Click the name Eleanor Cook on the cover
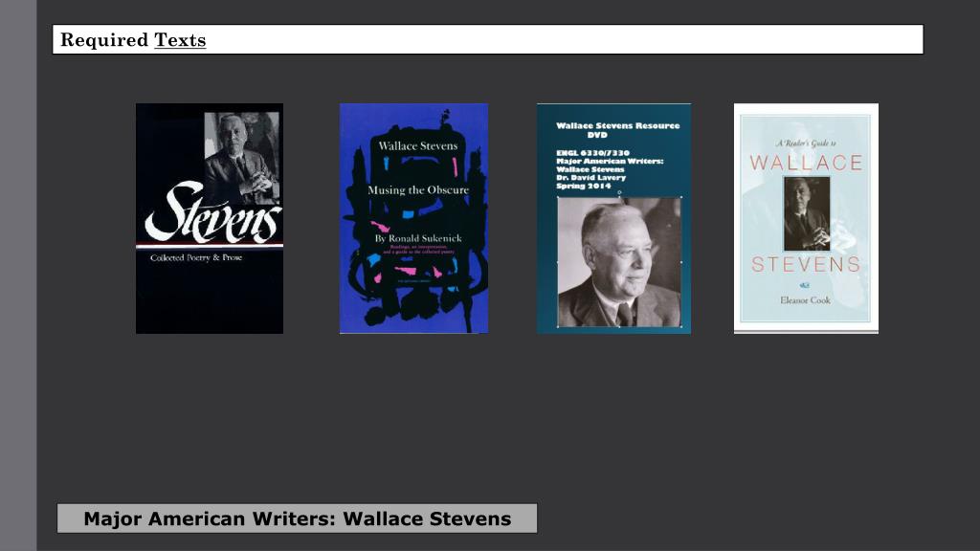The width and height of the screenshot is (980, 551). [805, 300]
